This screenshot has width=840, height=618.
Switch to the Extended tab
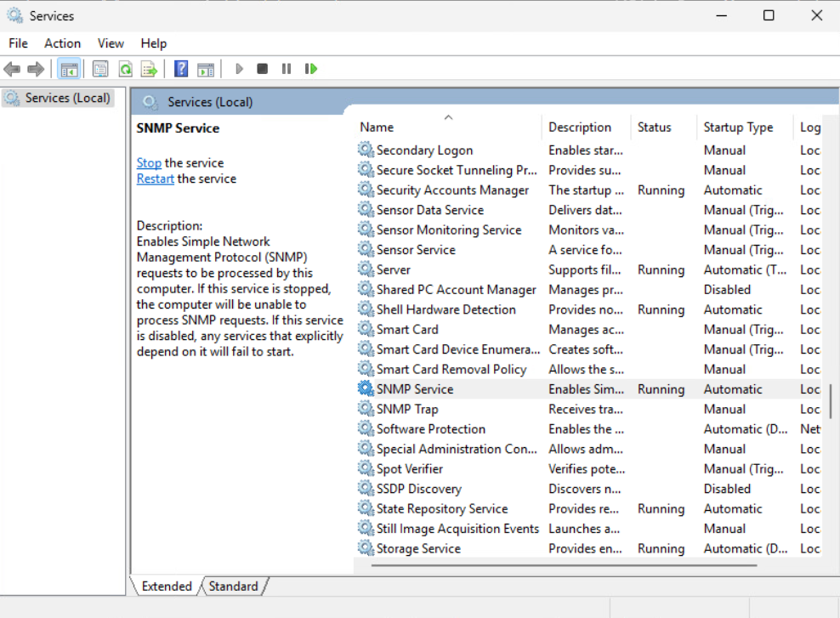[165, 586]
